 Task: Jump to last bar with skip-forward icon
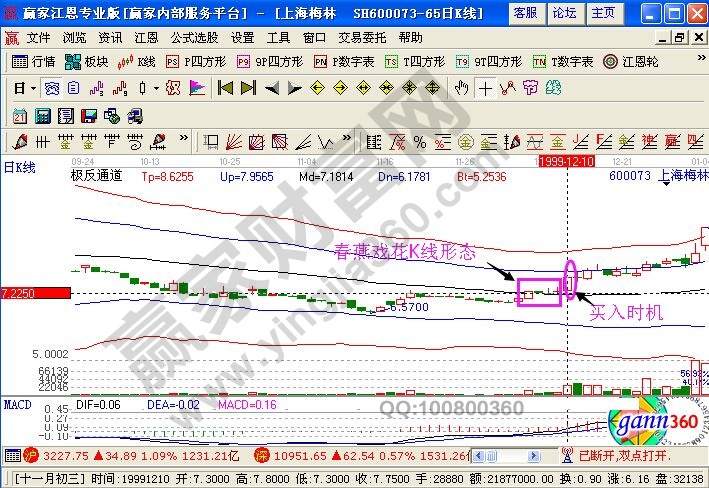click(248, 88)
